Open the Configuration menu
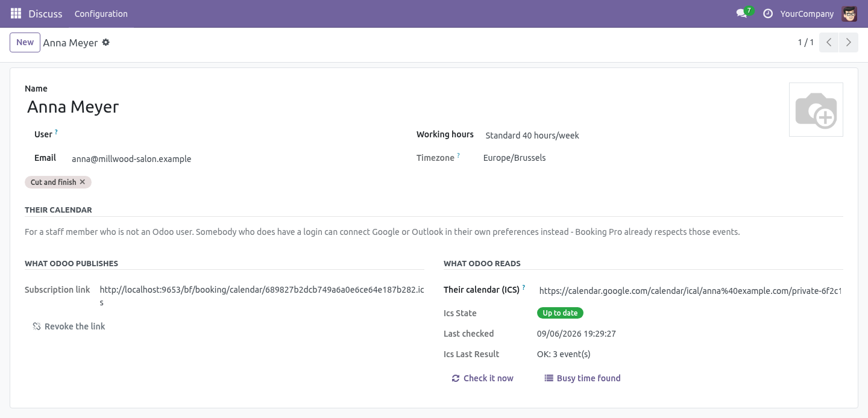The image size is (868, 418). [x=101, y=13]
